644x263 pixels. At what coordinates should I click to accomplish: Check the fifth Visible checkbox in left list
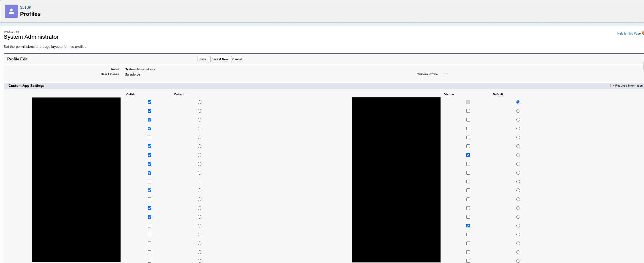click(149, 137)
